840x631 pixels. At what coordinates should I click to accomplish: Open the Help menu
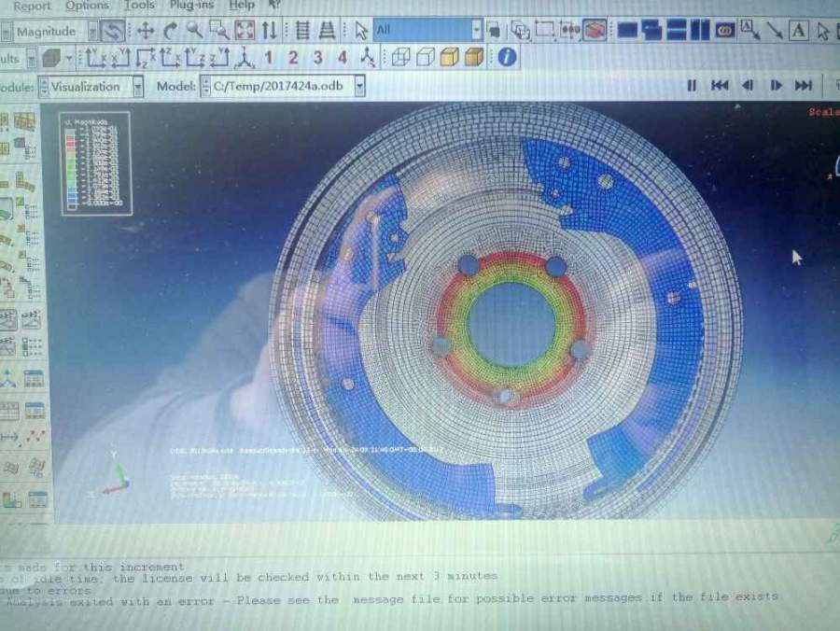click(242, 6)
